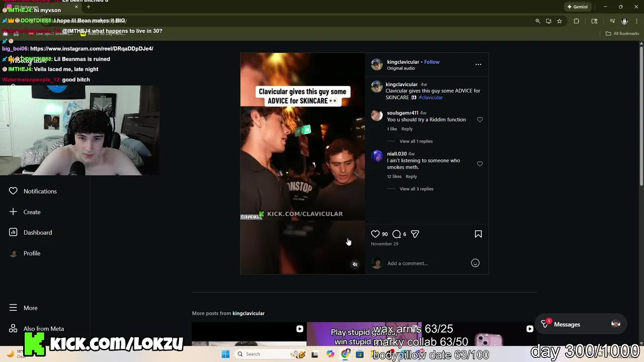Open Copilot in the Windows taskbar
644x362 pixels.
tap(330, 354)
